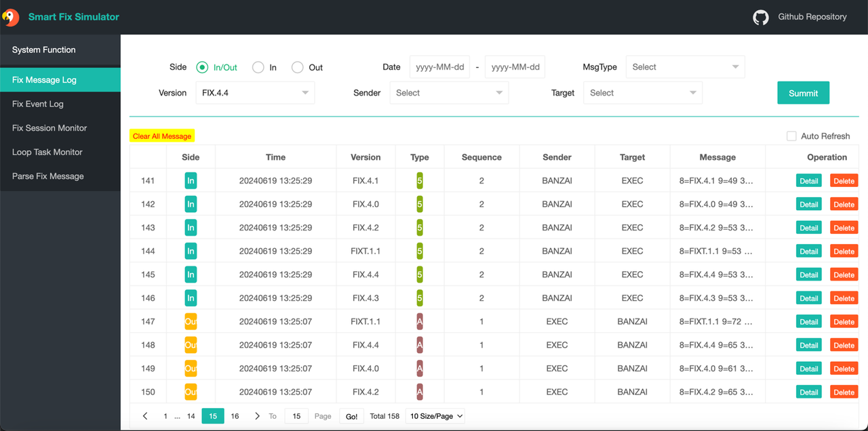Click type 5 badge in row 143
868x431 pixels.
click(x=420, y=228)
